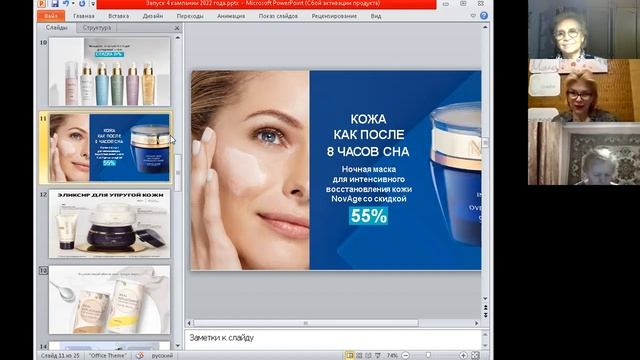The height and width of the screenshot is (360, 640).
Task: Click the Undo arrow icon
Action: 66,4
